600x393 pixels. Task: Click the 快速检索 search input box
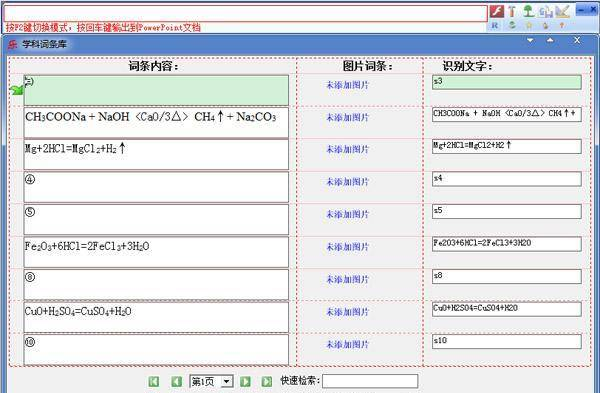pyautogui.click(x=370, y=381)
